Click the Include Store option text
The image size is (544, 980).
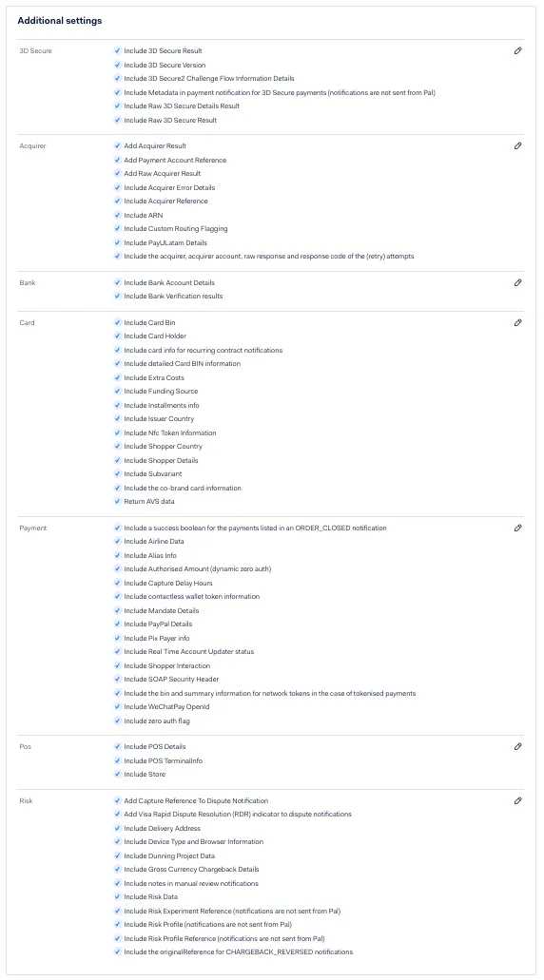click(x=145, y=775)
